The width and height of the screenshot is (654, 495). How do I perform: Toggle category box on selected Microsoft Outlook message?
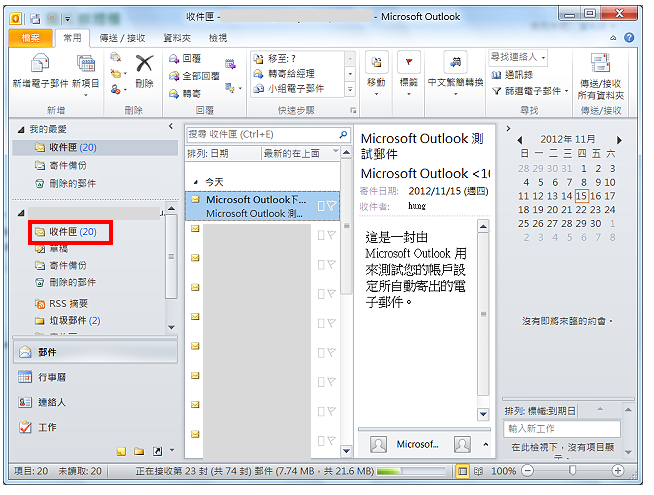(x=321, y=206)
